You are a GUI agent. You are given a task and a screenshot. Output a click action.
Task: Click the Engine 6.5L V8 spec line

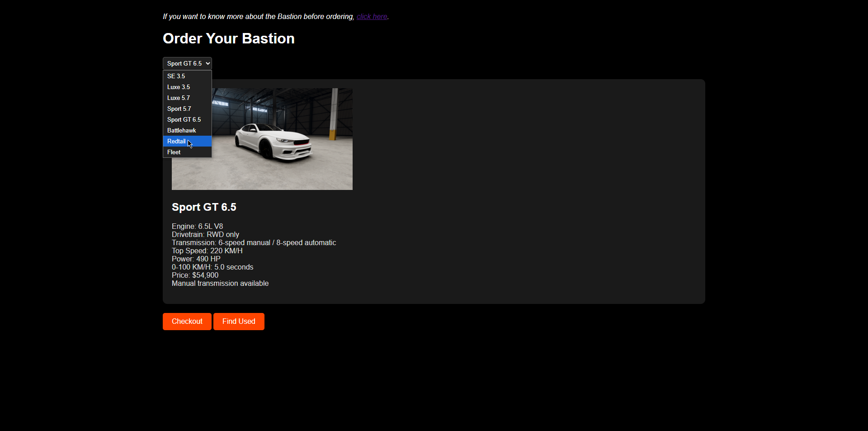point(197,226)
